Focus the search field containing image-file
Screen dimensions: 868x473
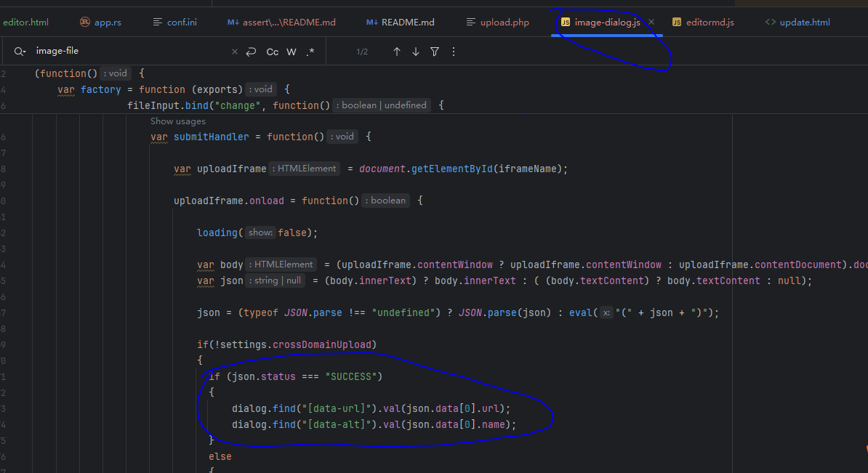pyautogui.click(x=130, y=51)
